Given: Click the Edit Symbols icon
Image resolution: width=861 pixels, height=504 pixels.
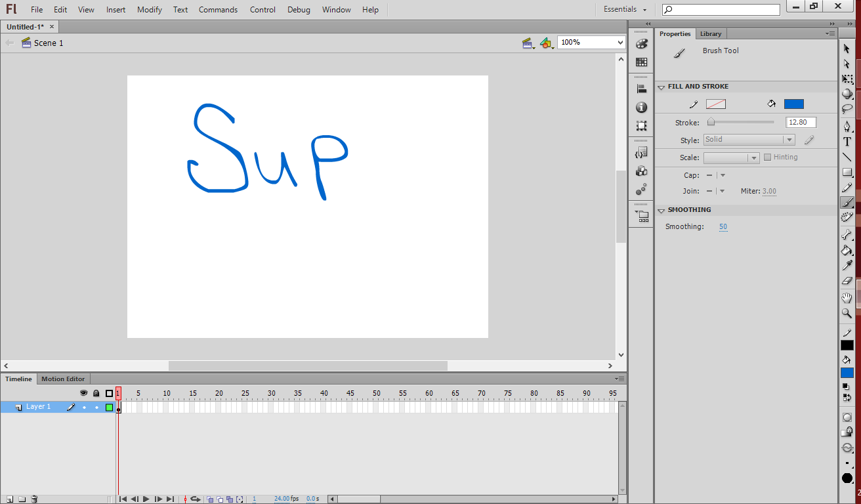Looking at the screenshot, I should tap(547, 43).
